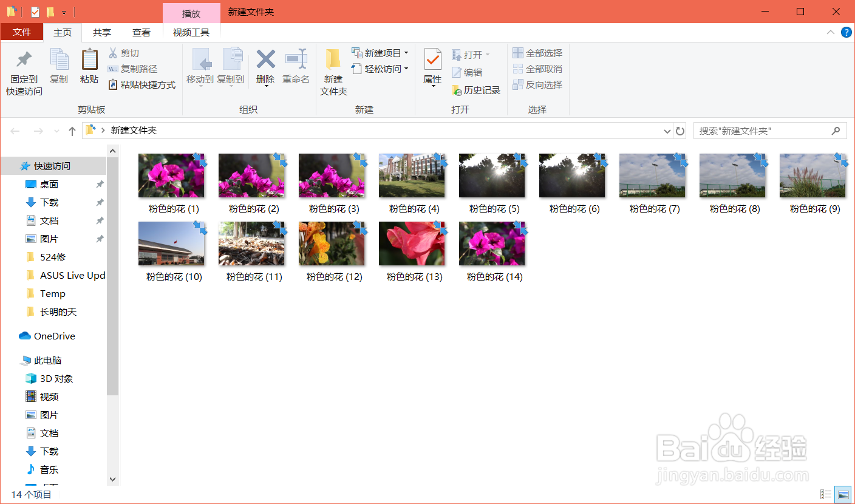Viewport: 855px width, 504px height.
Task: Click Select None (全部取消)
Action: (x=537, y=69)
